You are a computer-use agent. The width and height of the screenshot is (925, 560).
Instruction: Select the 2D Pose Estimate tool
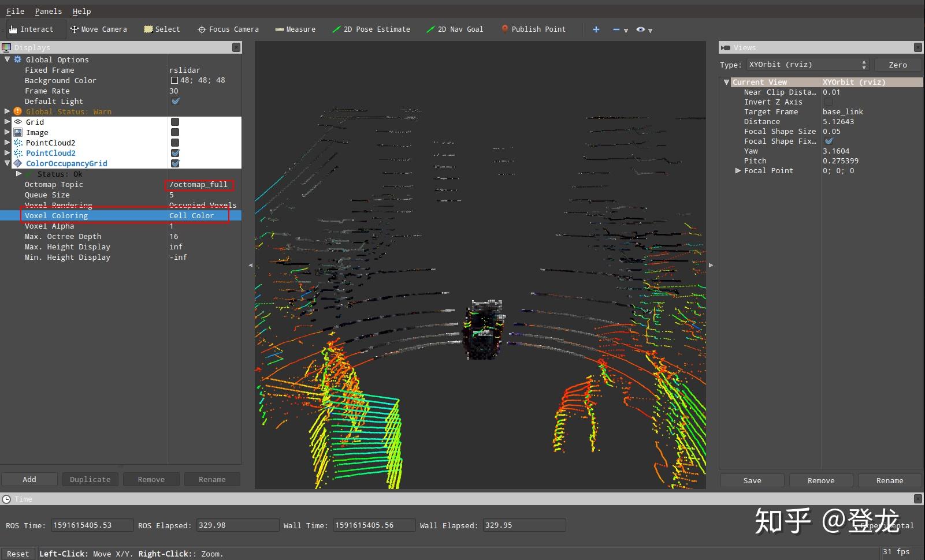(x=371, y=29)
